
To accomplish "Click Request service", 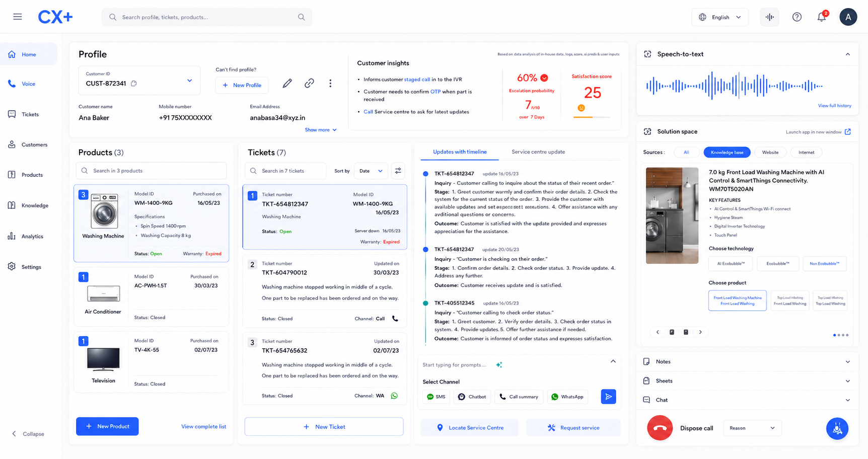I will pyautogui.click(x=573, y=428).
